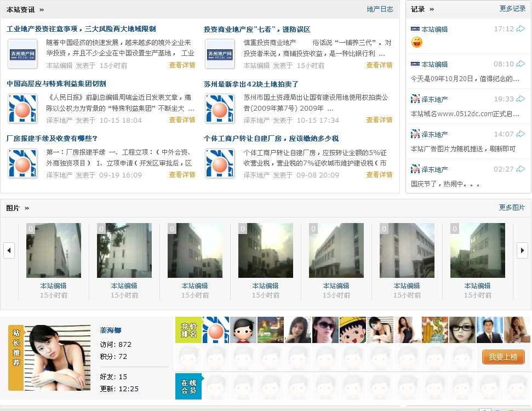Click the logo beside the 苏州最新拿出42块土地拍卖了 article
The height and width of the screenshot is (411, 532).
click(x=220, y=109)
